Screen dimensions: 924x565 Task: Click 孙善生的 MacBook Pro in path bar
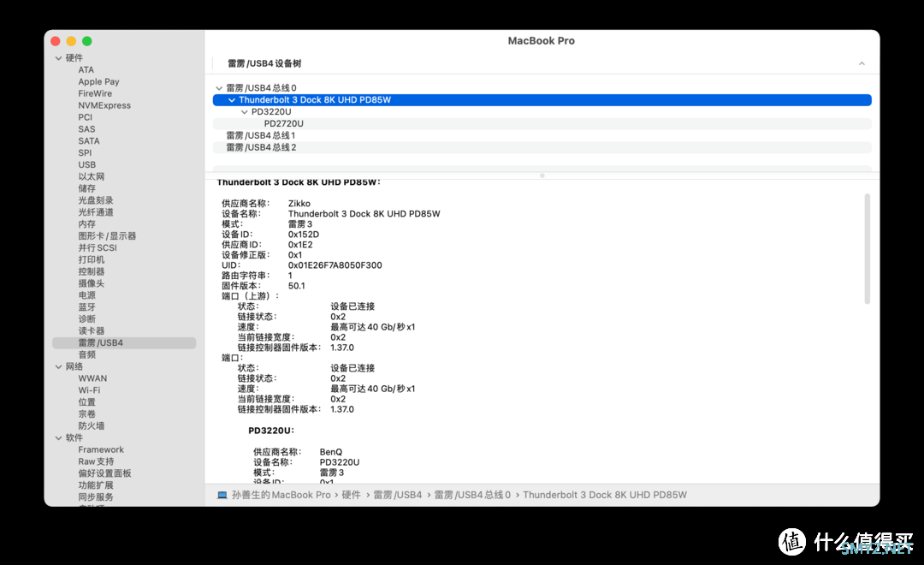click(x=281, y=496)
